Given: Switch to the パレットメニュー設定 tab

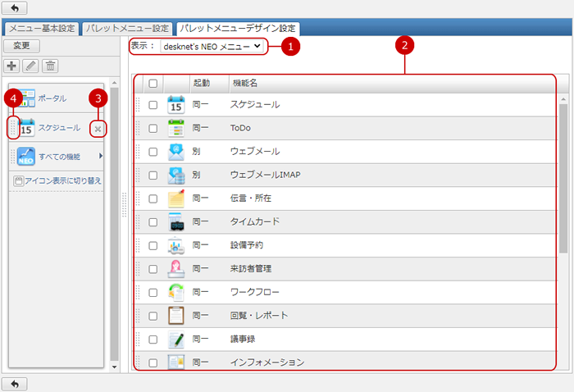Looking at the screenshot, I should 128,29.
